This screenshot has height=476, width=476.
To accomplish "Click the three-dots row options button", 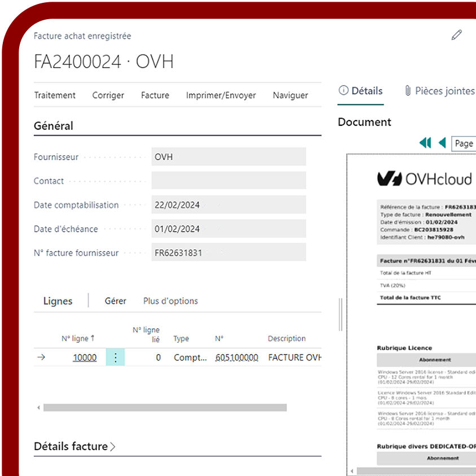I will tap(115, 357).
